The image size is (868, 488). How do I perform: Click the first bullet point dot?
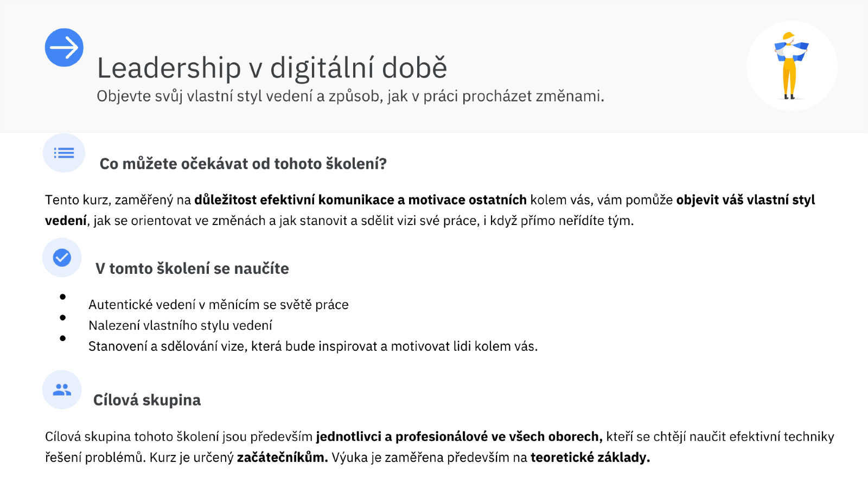pos(63,297)
